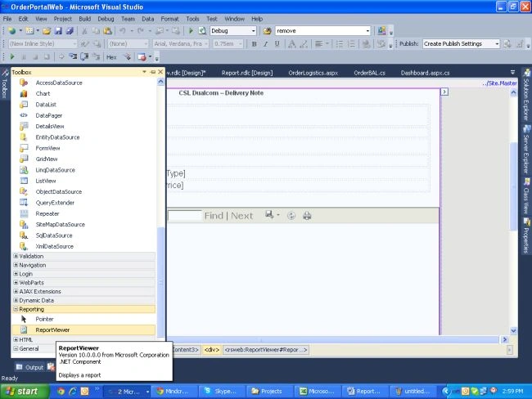Click the Save toolbar icon
Viewport: 532px width, 399px height.
pos(58,31)
